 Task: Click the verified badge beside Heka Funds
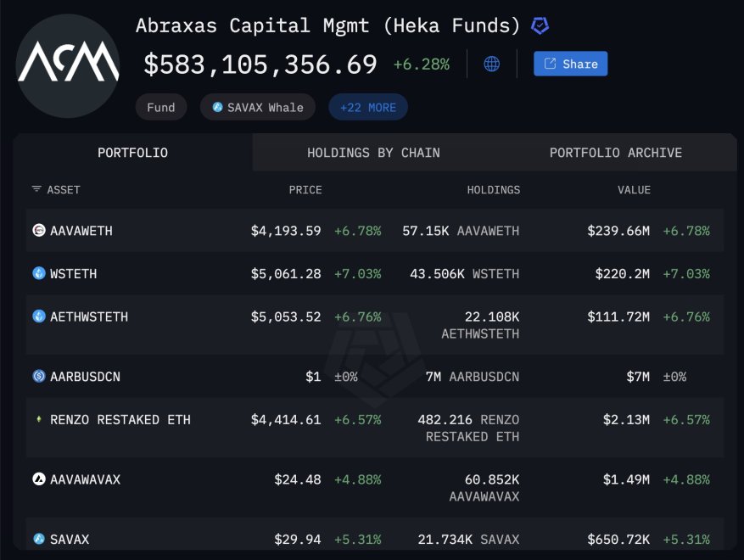[540, 26]
